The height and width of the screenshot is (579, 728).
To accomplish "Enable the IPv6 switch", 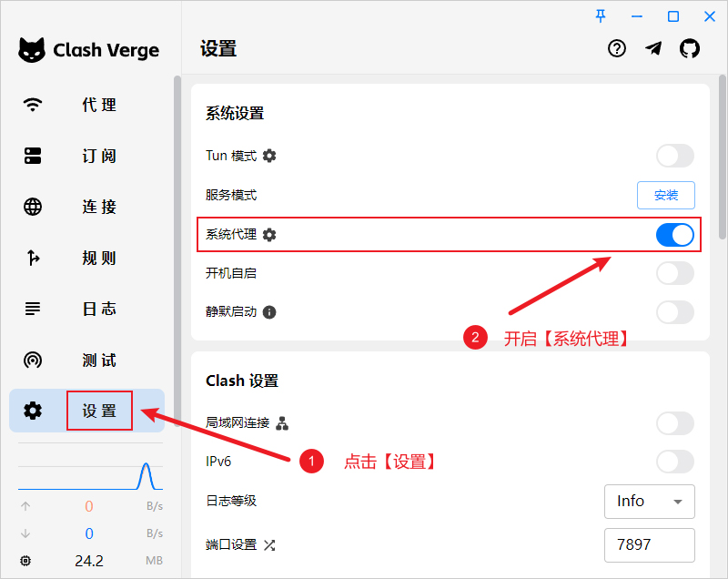I will [x=674, y=462].
